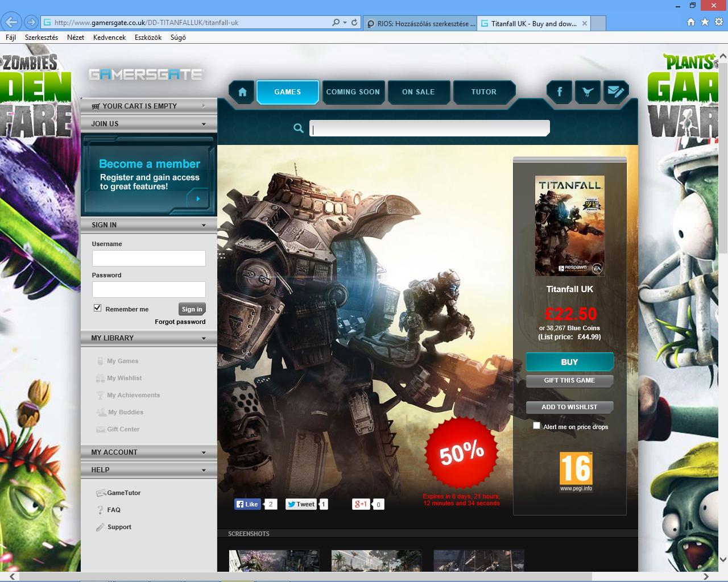Open the Forgot password link
This screenshot has height=582, width=728.
180,322
